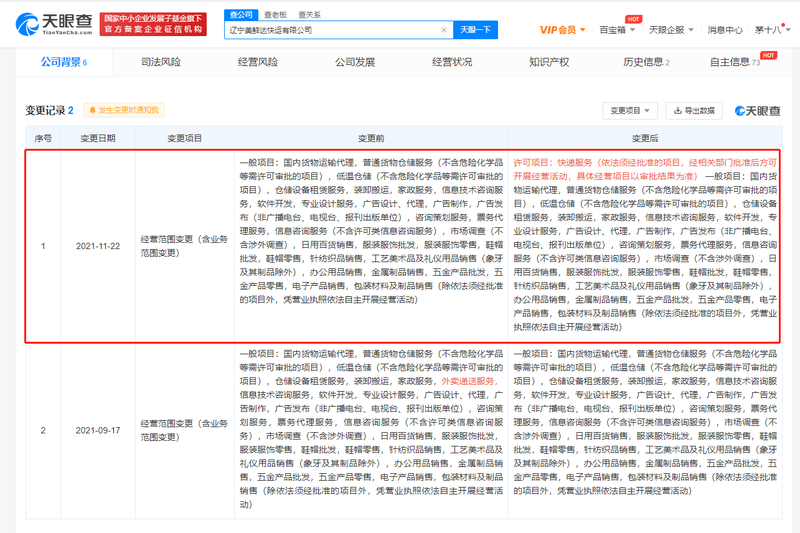The width and height of the screenshot is (800, 533).
Task: Click the red 外卖递送服务 text
Action: coord(469,381)
